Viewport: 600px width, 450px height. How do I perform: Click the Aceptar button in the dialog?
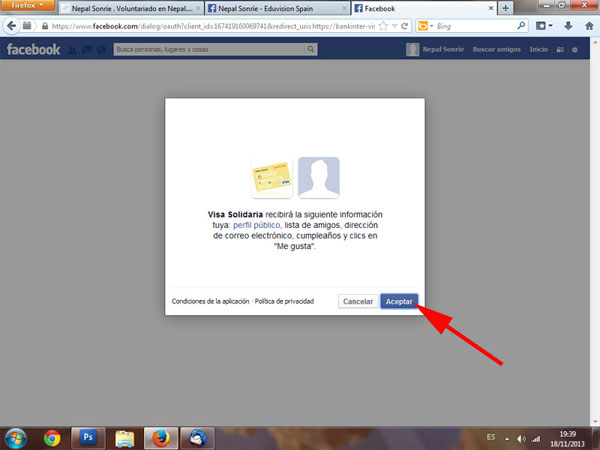pos(399,302)
